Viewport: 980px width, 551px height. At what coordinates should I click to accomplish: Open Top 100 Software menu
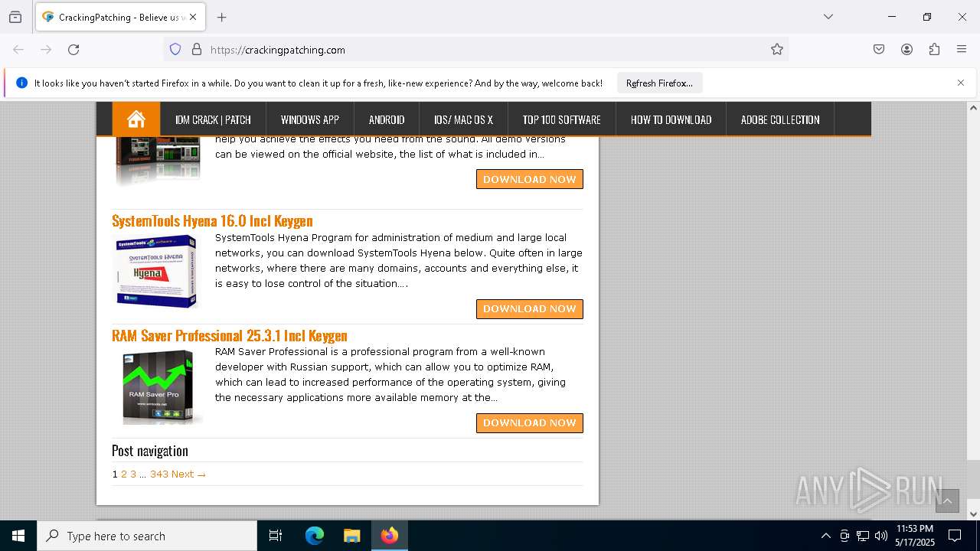pyautogui.click(x=561, y=120)
